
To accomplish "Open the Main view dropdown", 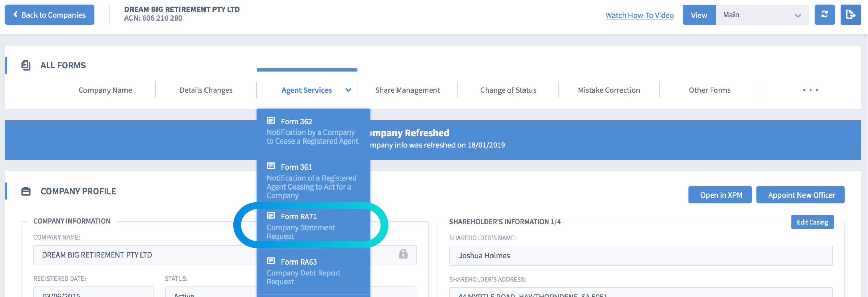I will [x=762, y=15].
